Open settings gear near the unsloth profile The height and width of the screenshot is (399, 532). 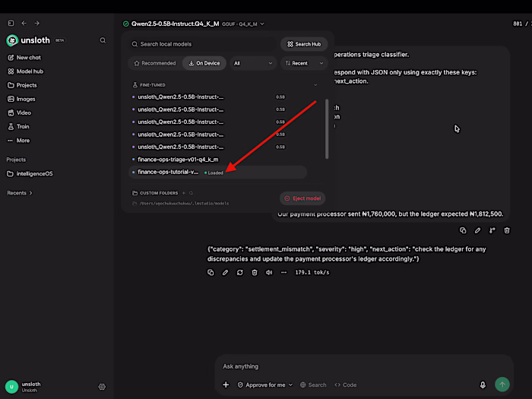coord(102,387)
